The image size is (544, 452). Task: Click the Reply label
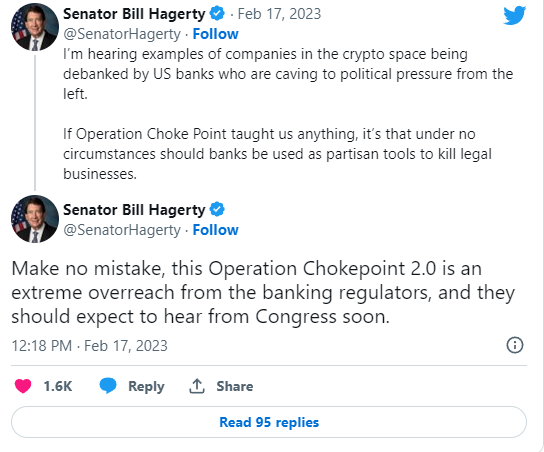(146, 386)
